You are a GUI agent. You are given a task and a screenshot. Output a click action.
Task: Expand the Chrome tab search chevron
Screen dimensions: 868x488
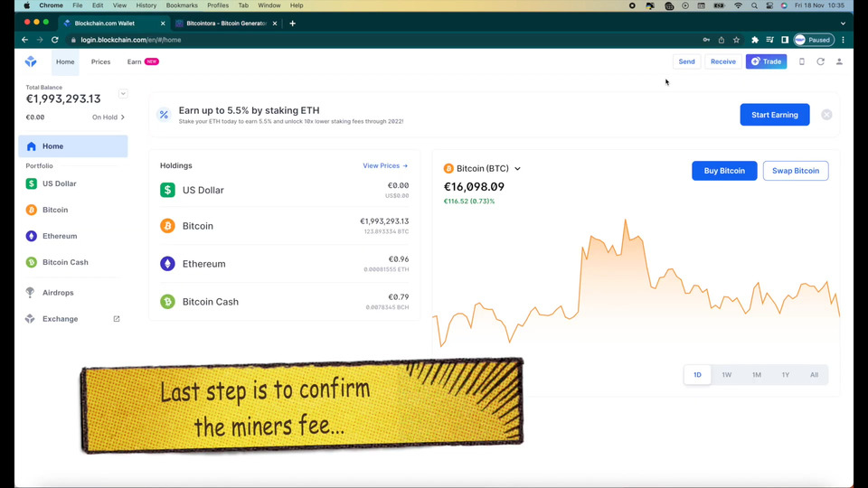tap(843, 23)
